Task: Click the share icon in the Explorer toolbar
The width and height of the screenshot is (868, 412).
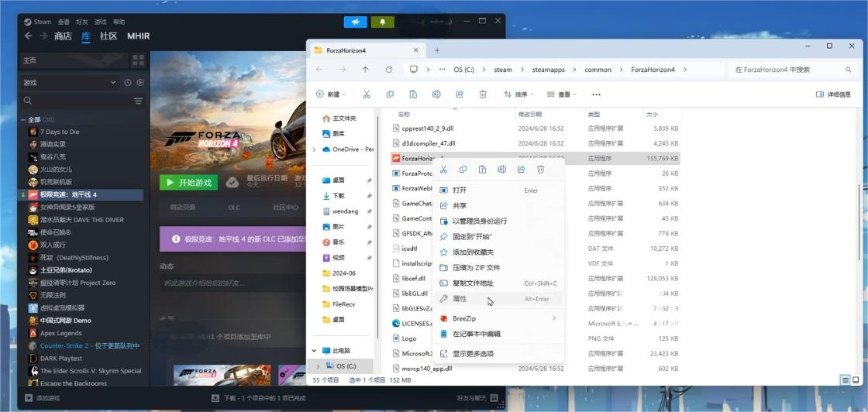Action: pos(460,94)
